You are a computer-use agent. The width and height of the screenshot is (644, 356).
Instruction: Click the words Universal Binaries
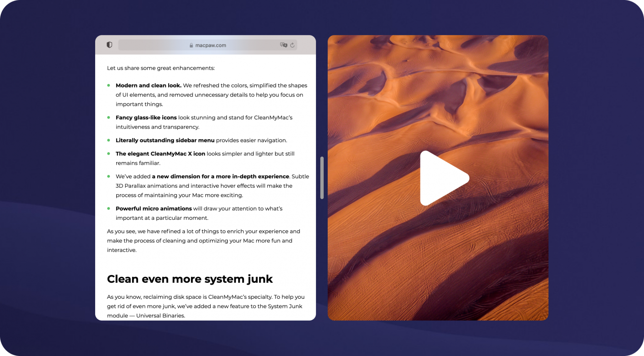(161, 316)
